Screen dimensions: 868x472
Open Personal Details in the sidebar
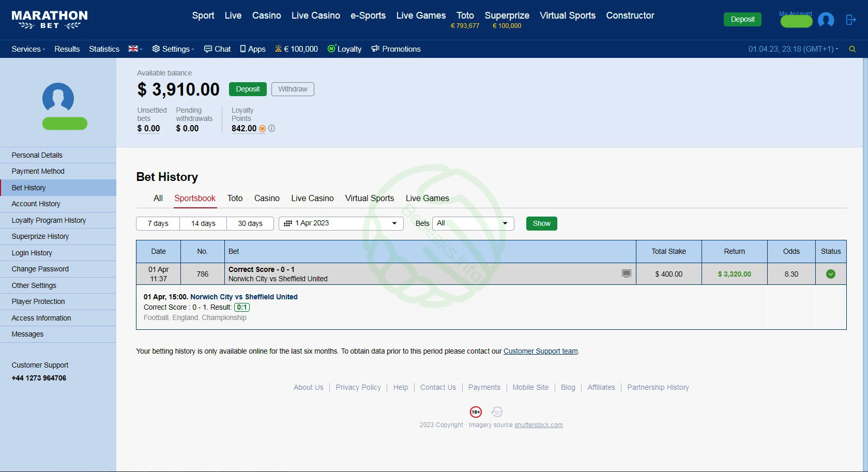pos(58,155)
